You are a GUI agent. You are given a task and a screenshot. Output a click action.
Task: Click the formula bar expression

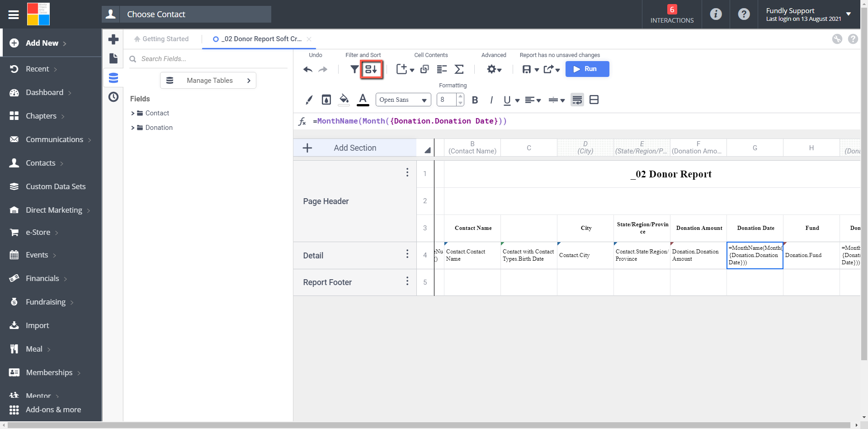[x=410, y=121]
